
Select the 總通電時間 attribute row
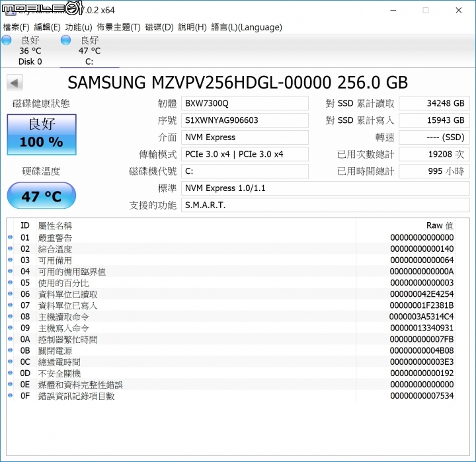coord(231,362)
